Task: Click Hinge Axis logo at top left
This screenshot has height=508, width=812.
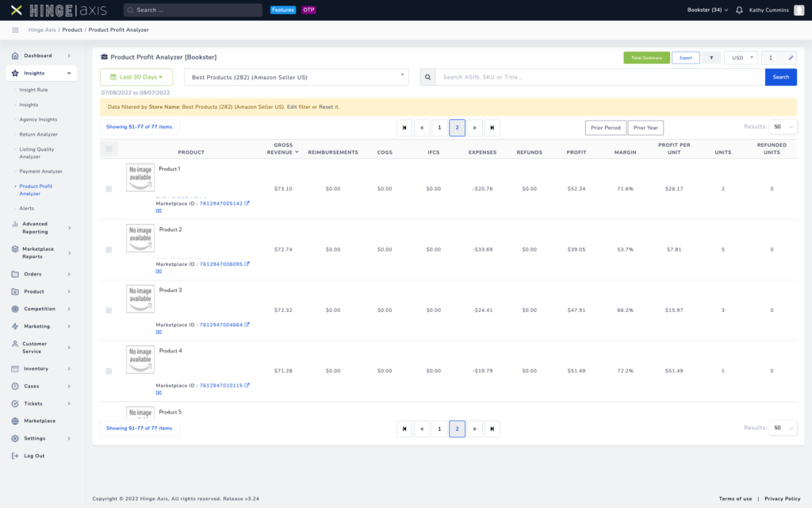Action: [x=59, y=10]
